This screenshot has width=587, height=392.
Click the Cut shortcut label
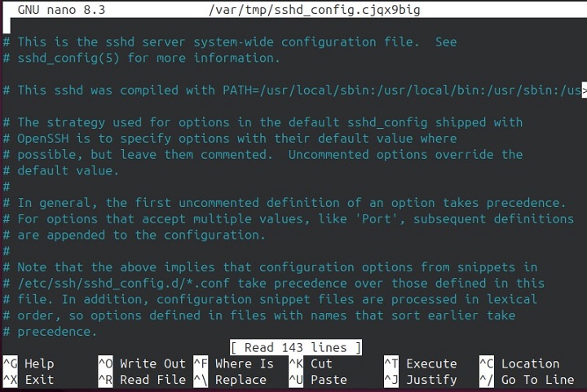point(321,363)
